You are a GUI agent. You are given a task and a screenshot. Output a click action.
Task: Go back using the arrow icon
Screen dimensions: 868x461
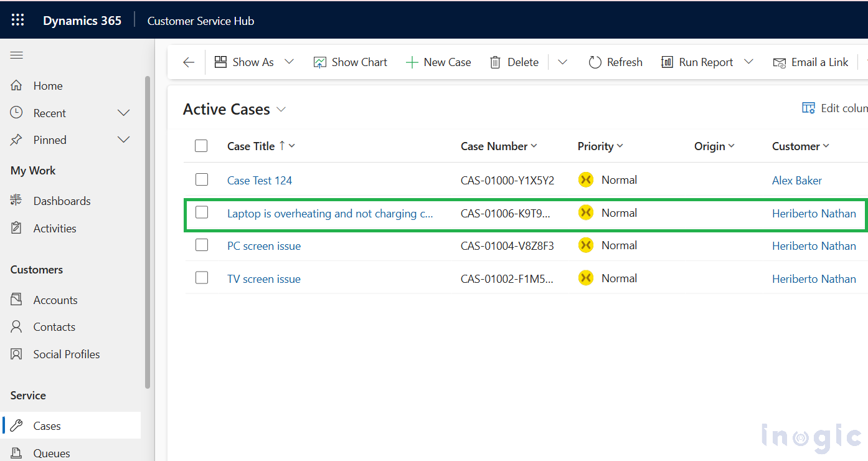189,62
